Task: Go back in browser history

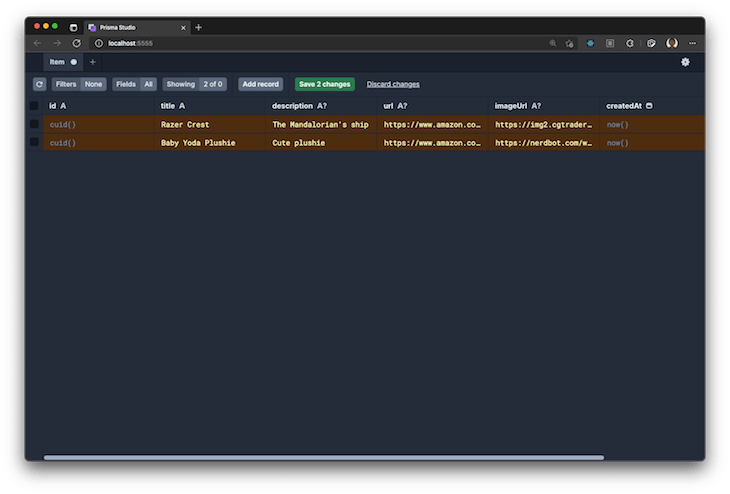Action: click(x=38, y=43)
